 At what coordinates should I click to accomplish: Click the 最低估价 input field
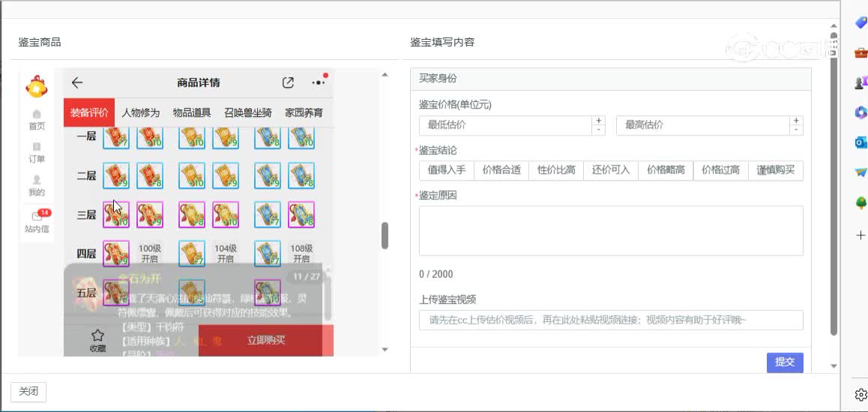(x=505, y=126)
